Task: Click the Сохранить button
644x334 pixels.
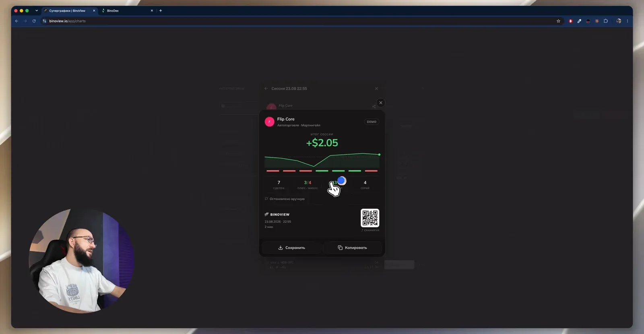Action: click(x=291, y=247)
